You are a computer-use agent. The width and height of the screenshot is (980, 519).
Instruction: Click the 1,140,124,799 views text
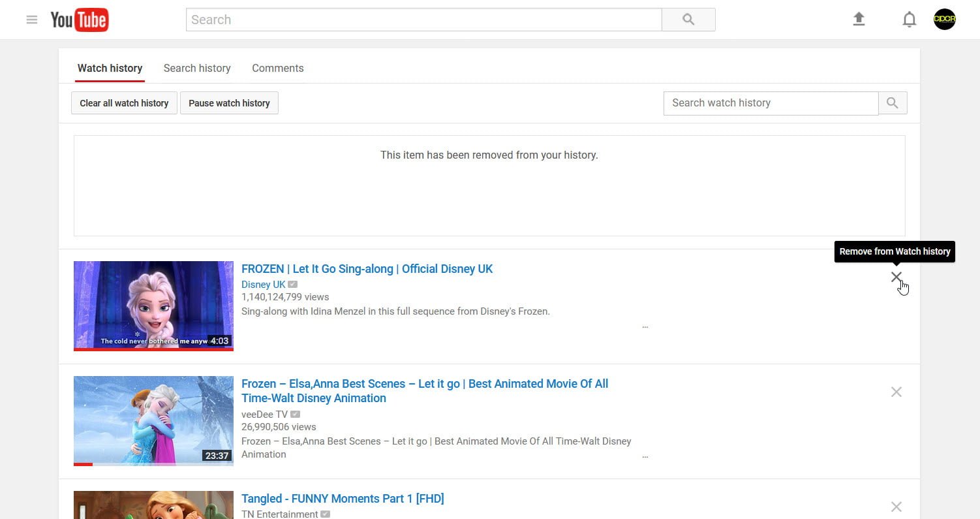tap(285, 297)
